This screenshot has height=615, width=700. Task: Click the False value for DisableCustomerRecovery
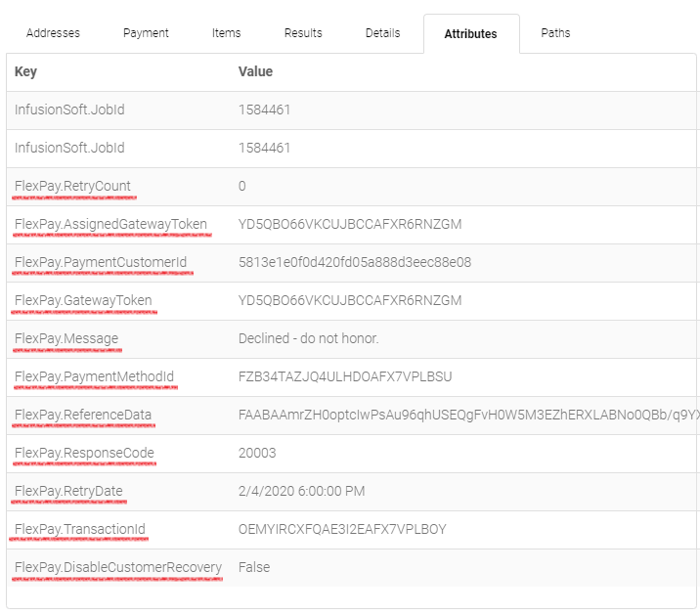pos(254,567)
